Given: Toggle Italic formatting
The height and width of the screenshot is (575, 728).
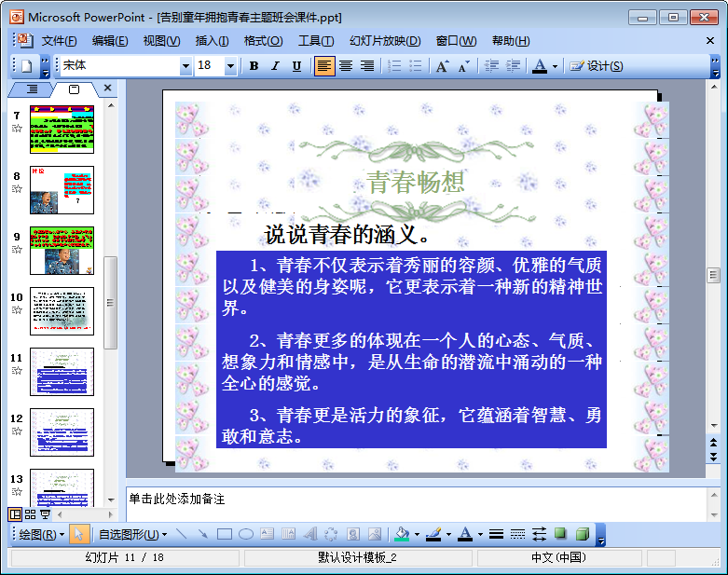Looking at the screenshot, I should pos(275,66).
